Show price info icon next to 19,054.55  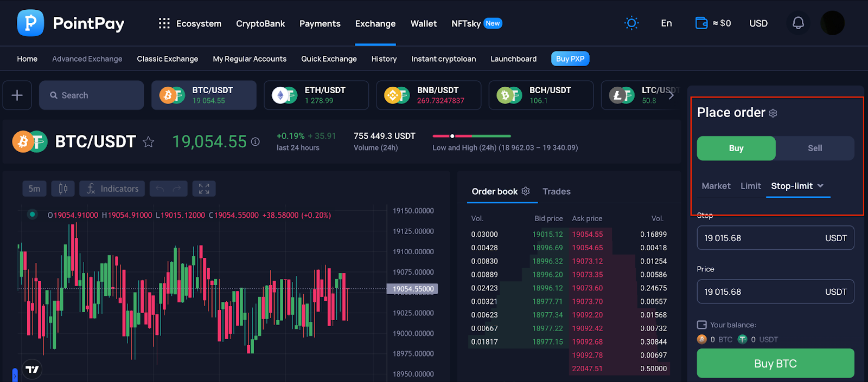(255, 141)
